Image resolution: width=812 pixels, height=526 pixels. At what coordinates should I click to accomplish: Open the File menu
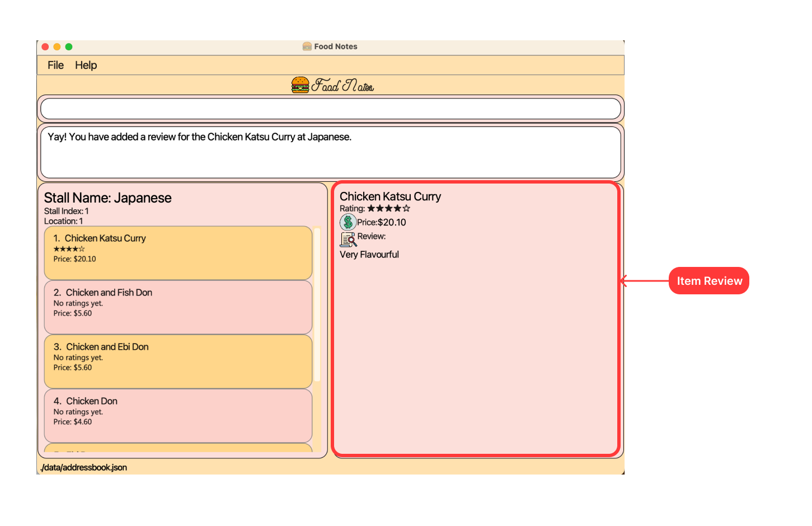[55, 65]
